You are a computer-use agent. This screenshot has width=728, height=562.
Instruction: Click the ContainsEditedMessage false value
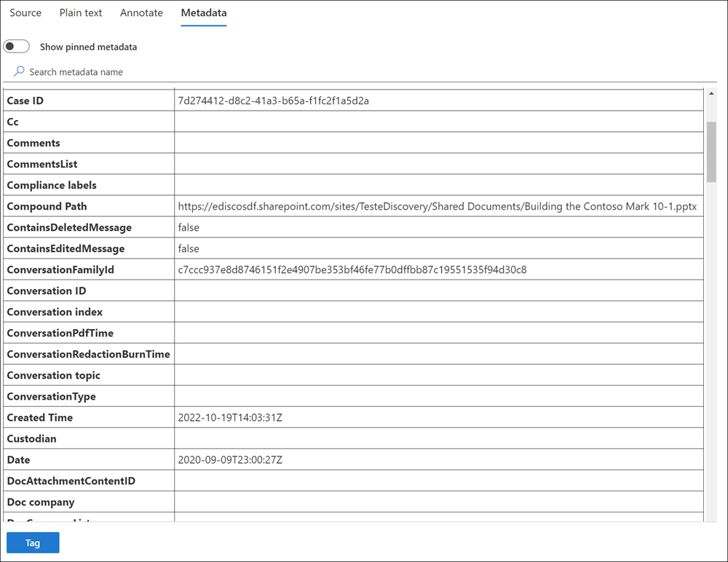pos(189,248)
